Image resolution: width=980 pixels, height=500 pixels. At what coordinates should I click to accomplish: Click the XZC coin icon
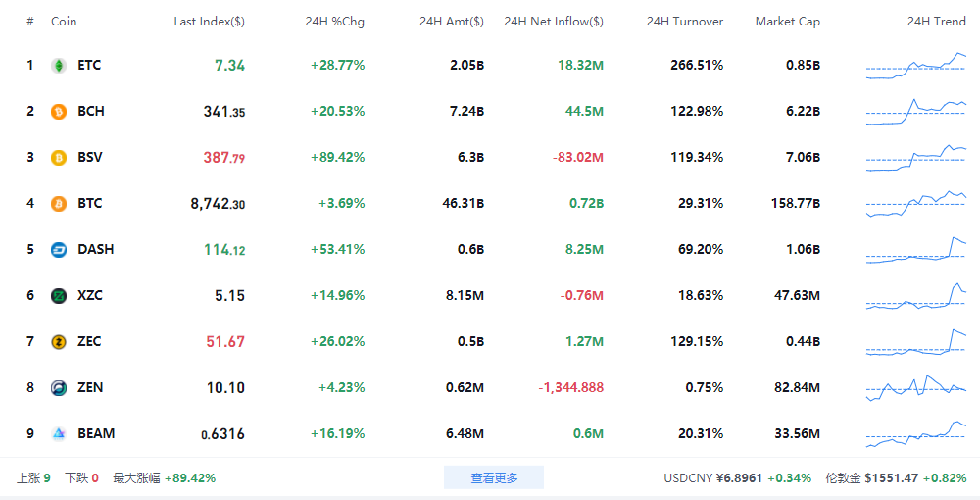click(59, 296)
